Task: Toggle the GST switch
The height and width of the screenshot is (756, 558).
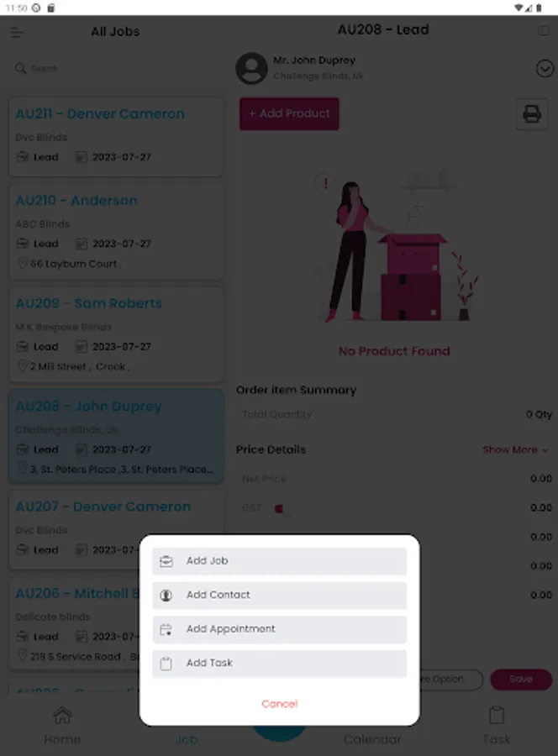Action: (281, 509)
